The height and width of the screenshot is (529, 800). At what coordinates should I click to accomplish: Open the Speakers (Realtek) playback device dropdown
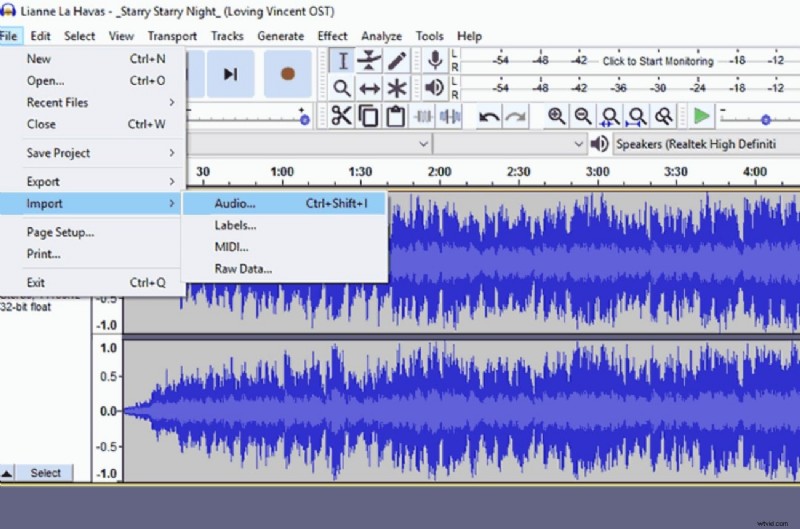[706, 144]
